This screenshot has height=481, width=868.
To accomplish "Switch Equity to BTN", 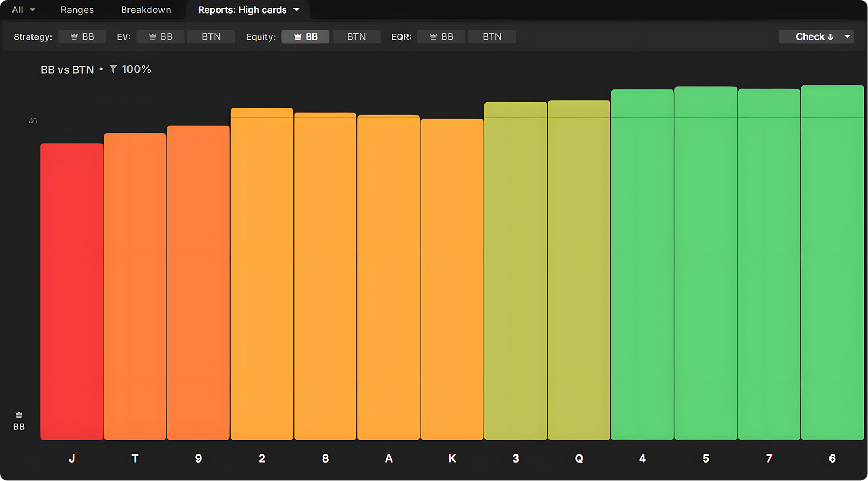I will click(x=356, y=36).
